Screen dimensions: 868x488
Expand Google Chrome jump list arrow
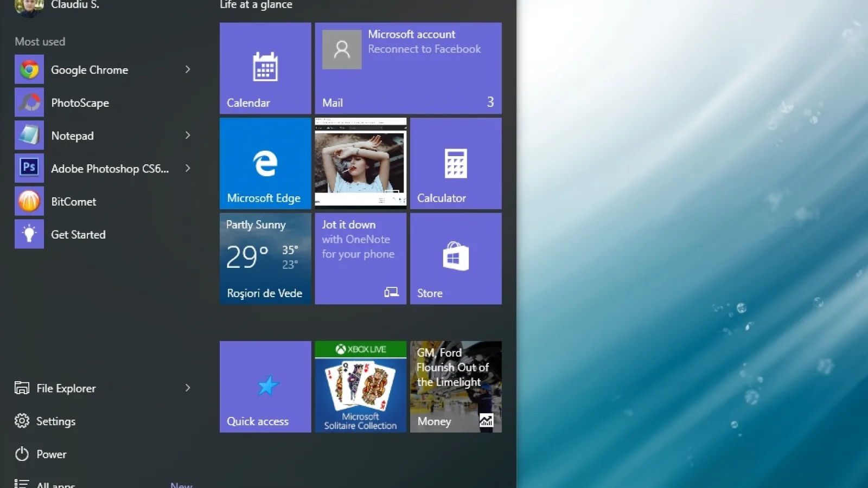click(x=188, y=69)
